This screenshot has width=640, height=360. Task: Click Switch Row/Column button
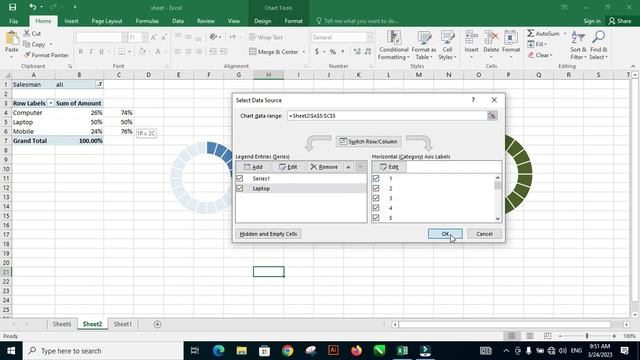point(369,142)
